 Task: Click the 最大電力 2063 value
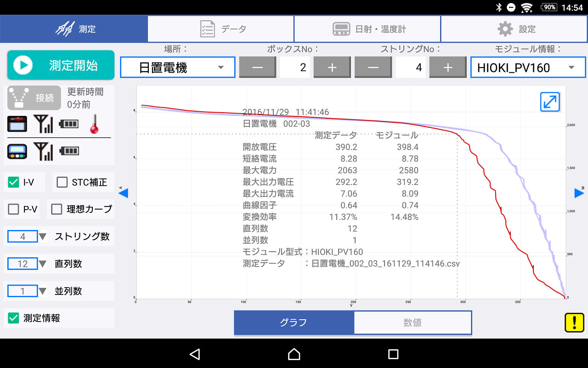tap(348, 171)
